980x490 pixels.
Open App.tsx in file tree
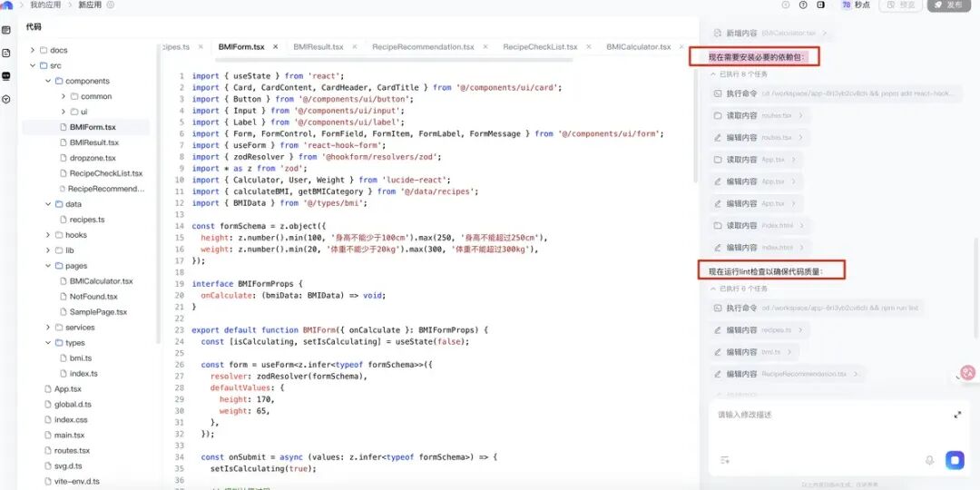tap(67, 388)
